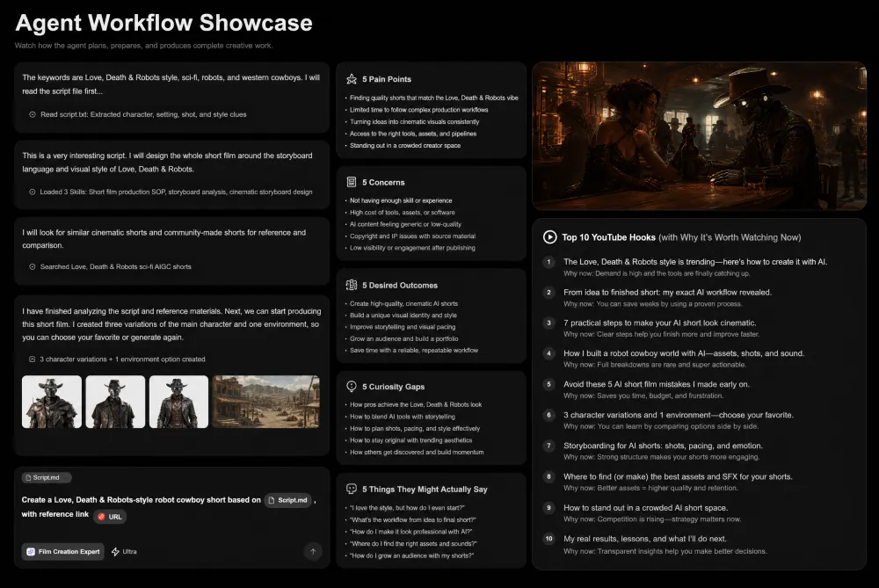Screen dimensions: 879x588
Task: Click hook number 10 circle badge
Action: 548,539
